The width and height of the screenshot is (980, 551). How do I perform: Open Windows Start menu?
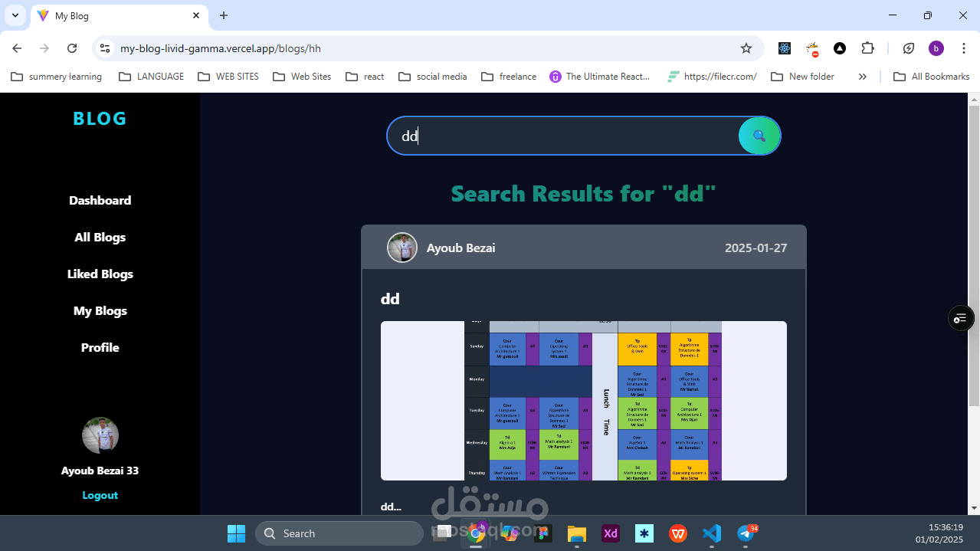tap(236, 533)
